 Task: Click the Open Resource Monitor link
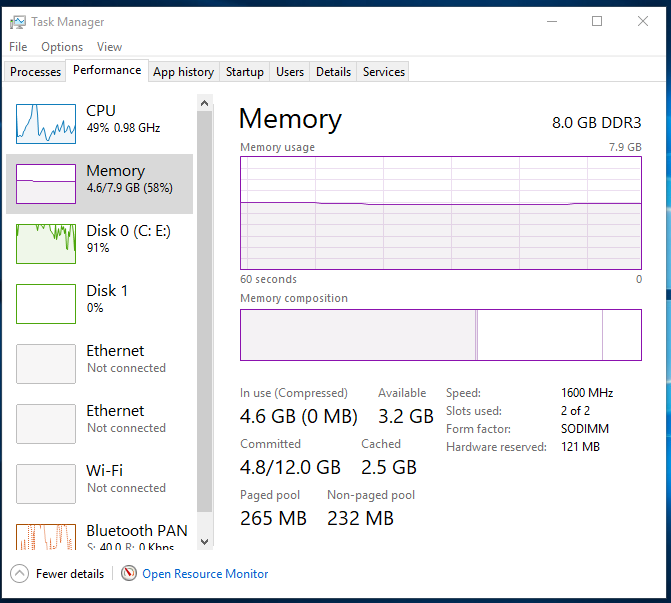205,574
